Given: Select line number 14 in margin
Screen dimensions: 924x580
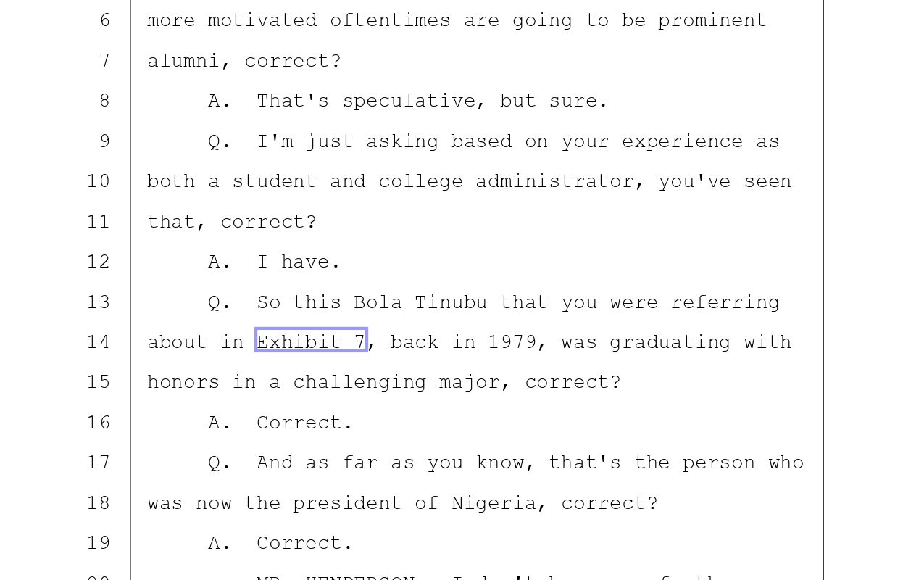Looking at the screenshot, I should (x=99, y=341).
